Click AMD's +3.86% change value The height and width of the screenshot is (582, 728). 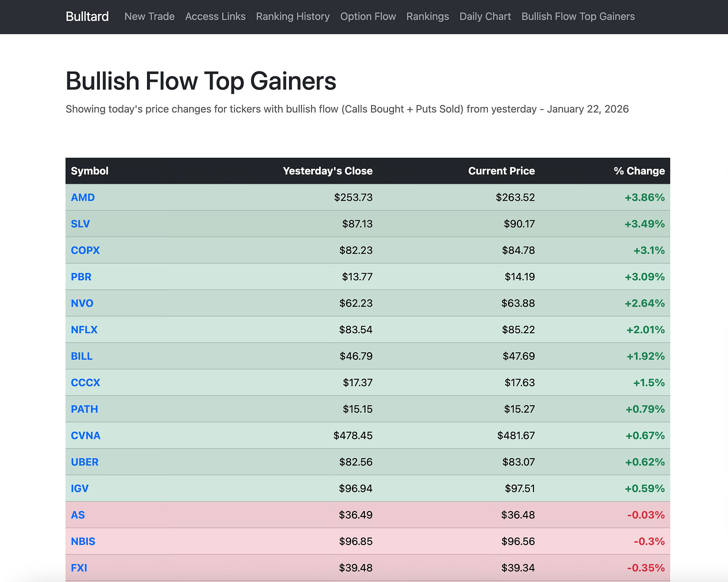[x=644, y=197]
